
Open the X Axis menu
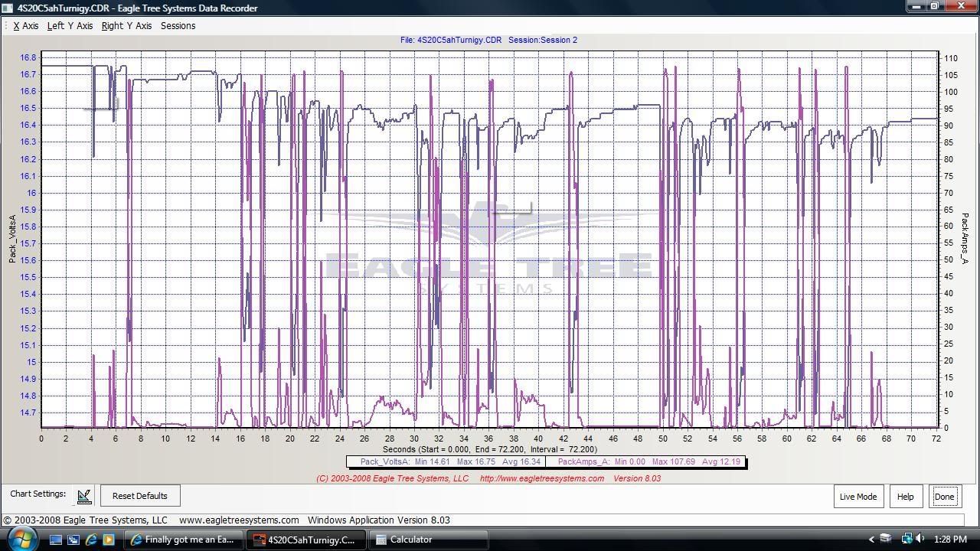[26, 26]
